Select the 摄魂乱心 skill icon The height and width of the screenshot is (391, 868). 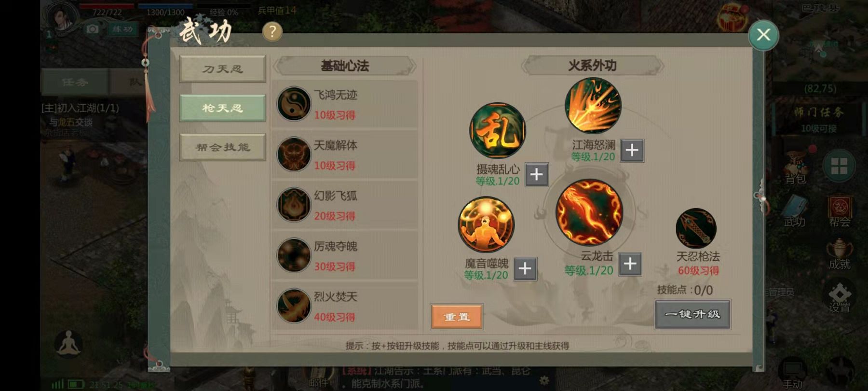(x=498, y=130)
